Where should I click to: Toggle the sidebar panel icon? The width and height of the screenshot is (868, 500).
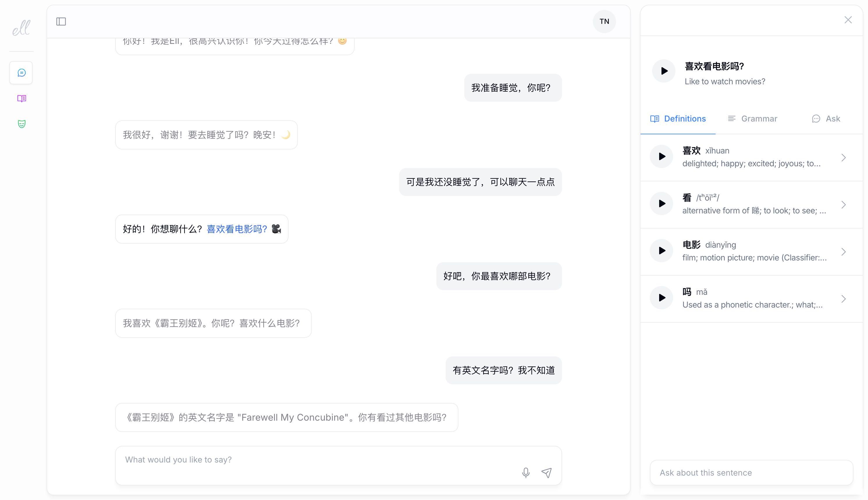pos(61,22)
